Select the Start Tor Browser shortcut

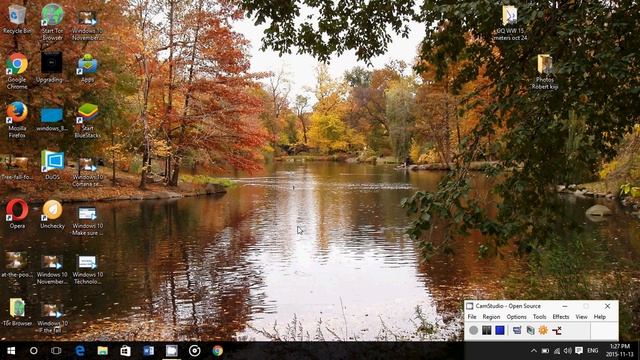click(52, 22)
